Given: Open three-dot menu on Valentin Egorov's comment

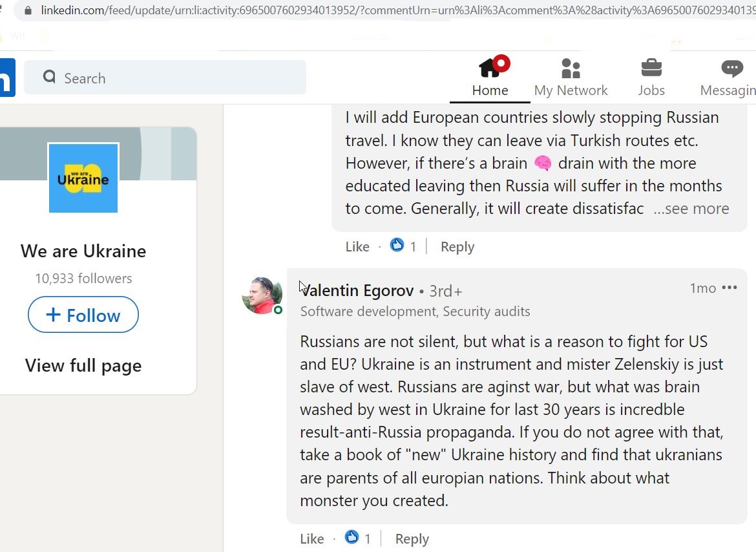Looking at the screenshot, I should point(730,288).
